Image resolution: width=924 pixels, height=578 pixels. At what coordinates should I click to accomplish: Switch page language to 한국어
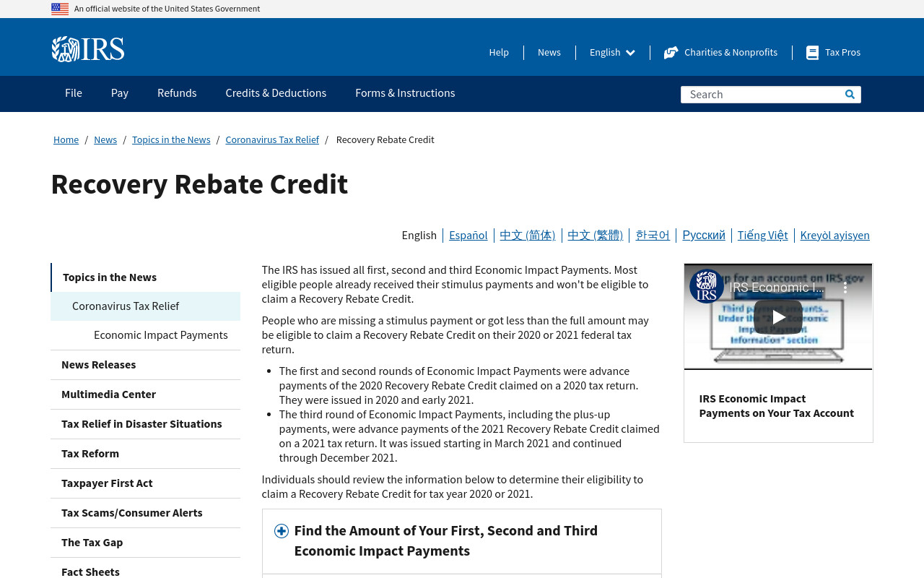coord(653,235)
